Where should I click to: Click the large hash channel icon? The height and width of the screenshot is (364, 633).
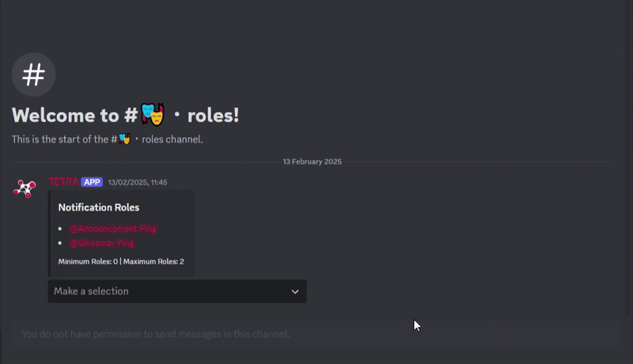(33, 75)
